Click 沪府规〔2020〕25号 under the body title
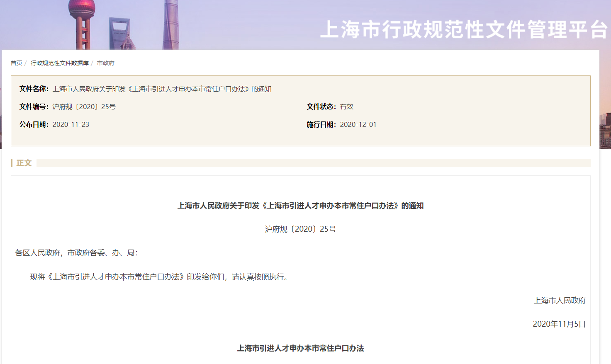 pyautogui.click(x=301, y=229)
